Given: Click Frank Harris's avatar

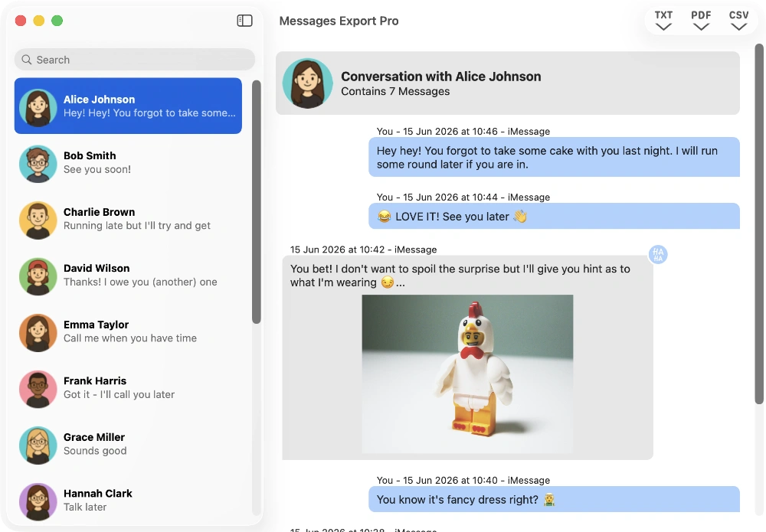Looking at the screenshot, I should tap(38, 389).
